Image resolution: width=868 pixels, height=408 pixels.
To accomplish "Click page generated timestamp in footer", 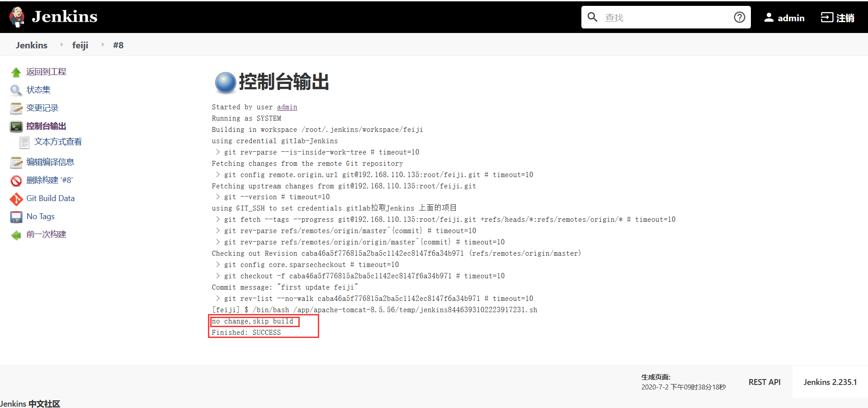I will click(x=684, y=387).
